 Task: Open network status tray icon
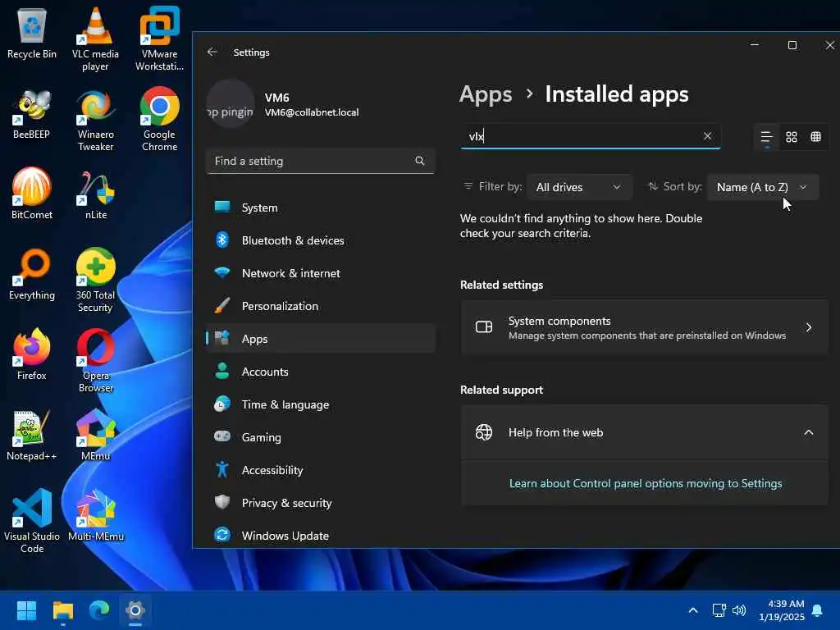coord(719,610)
